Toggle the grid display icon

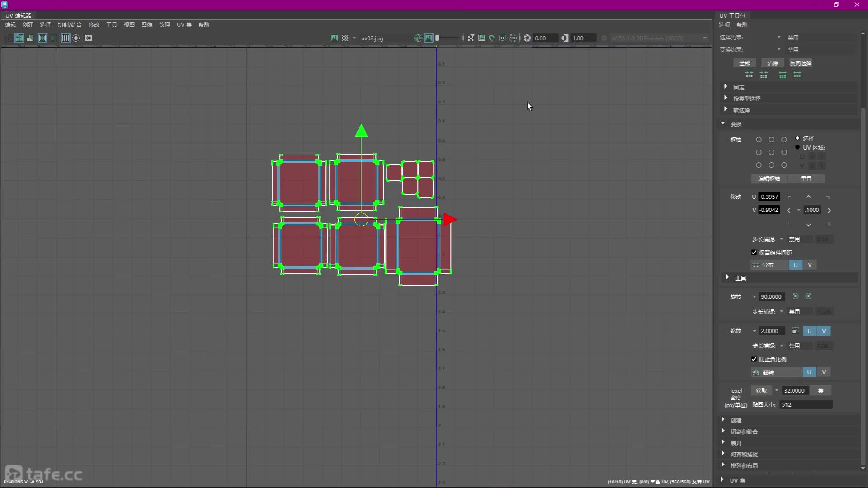tap(65, 38)
